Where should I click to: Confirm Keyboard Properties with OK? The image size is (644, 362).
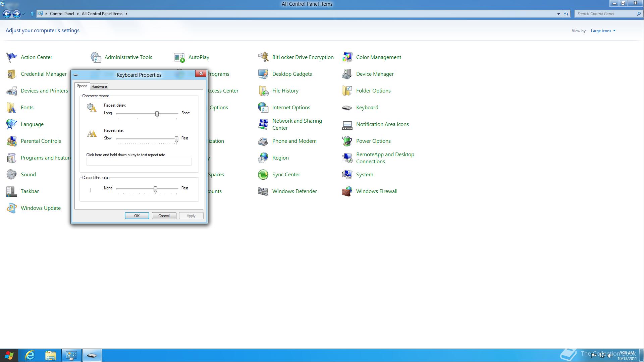[137, 216]
